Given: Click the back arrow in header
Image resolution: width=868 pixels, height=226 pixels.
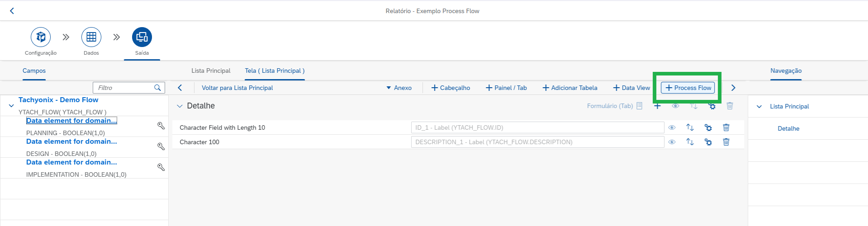Looking at the screenshot, I should 12,11.
